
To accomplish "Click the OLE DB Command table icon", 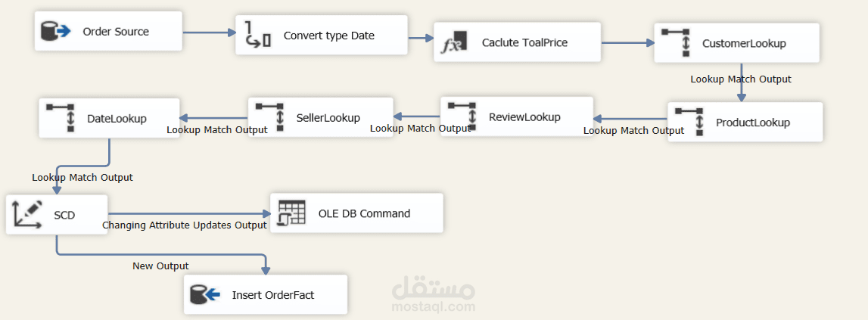I will coord(291,213).
